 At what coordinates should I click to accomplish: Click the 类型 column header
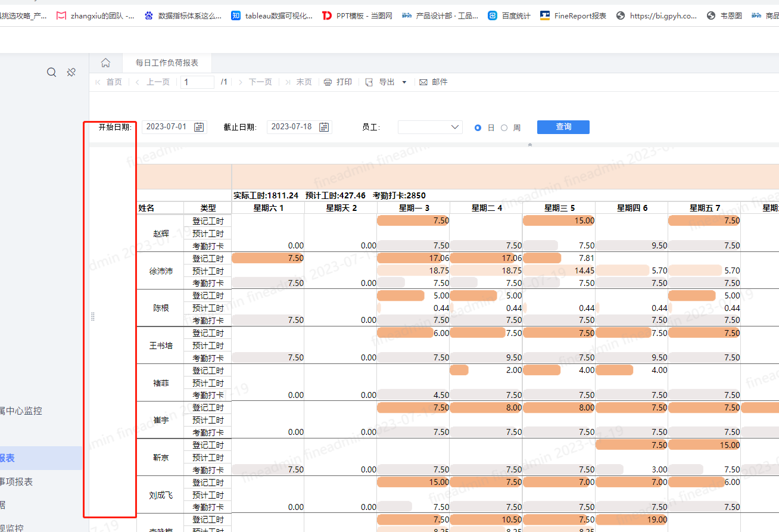click(208, 208)
